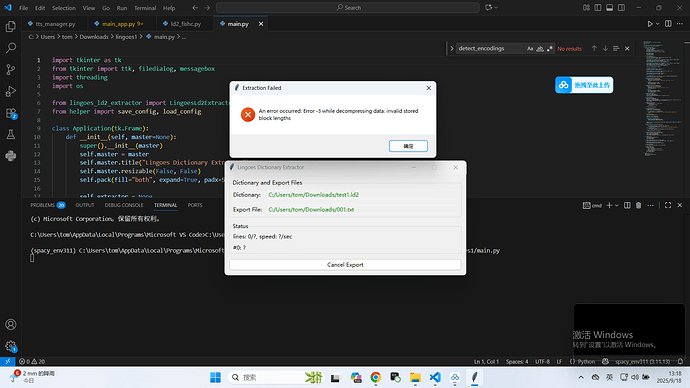Open the Search view in activity bar
The width and height of the screenshot is (690, 388).
click(11, 48)
